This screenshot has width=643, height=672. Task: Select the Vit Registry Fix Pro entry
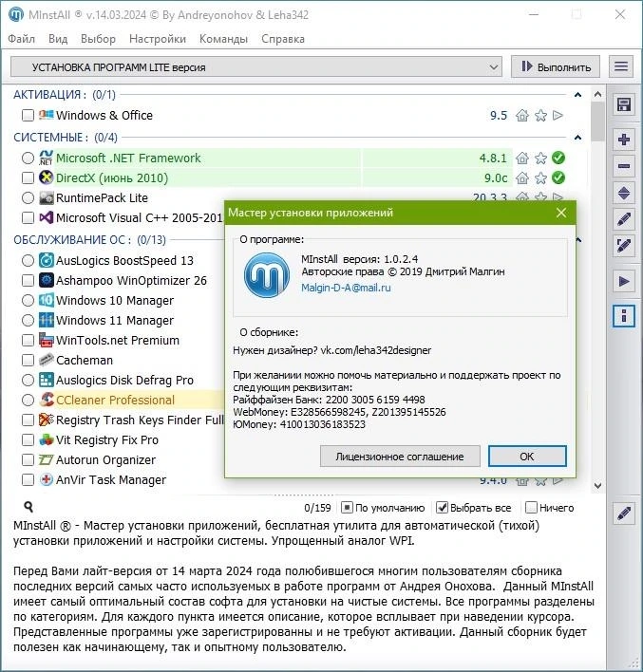tap(107, 439)
